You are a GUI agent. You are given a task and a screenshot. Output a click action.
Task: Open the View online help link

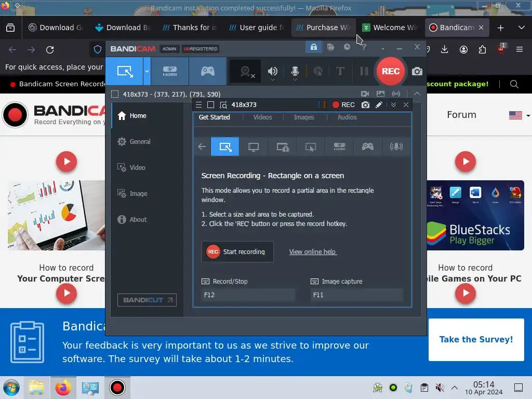(313, 252)
